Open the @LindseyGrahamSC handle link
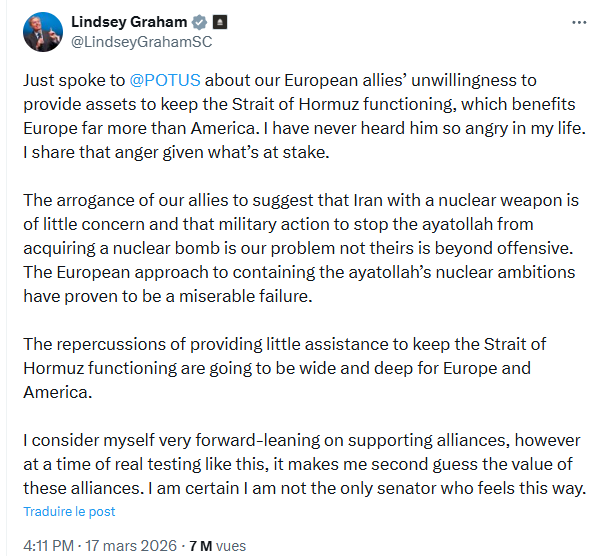 click(141, 42)
